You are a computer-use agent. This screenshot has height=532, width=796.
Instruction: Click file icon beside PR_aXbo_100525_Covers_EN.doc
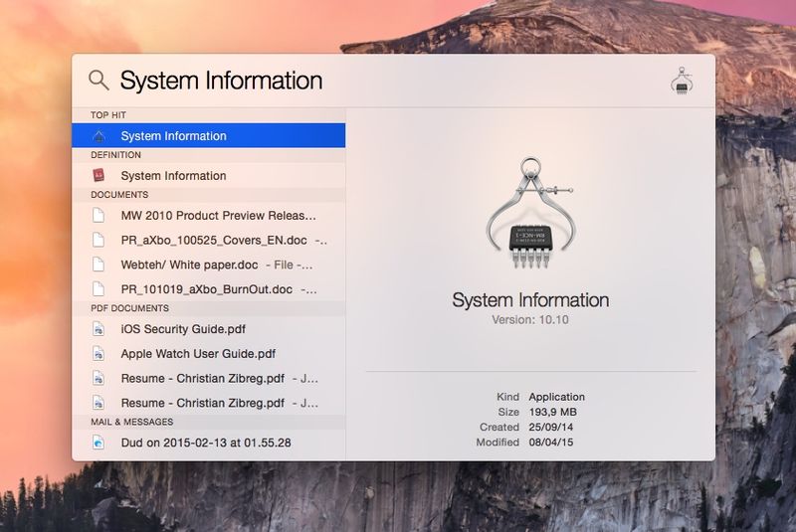99,240
